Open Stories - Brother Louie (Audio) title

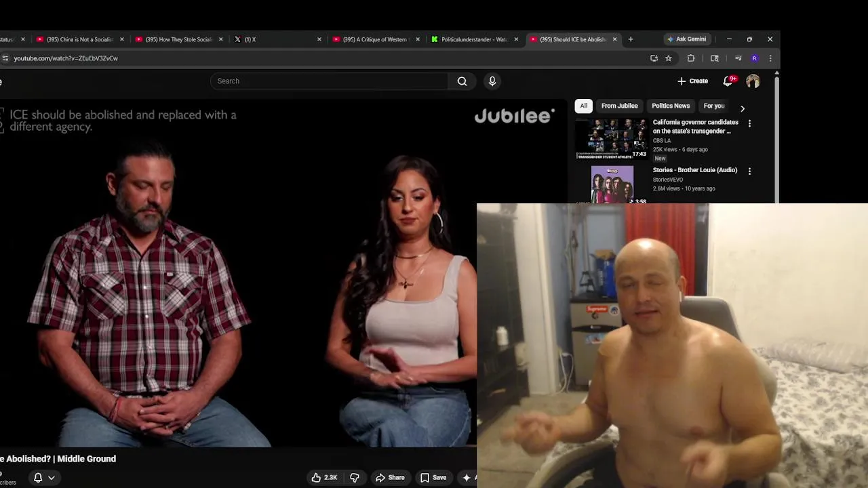pos(695,170)
